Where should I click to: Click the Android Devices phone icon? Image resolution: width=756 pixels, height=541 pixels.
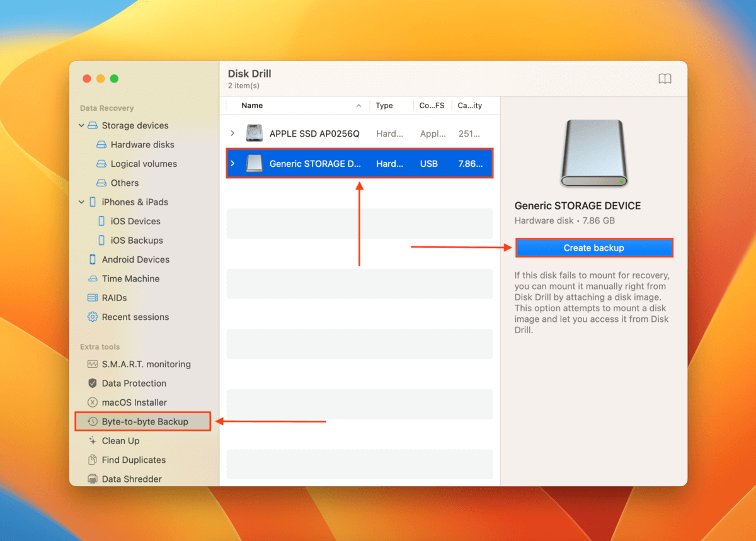click(x=93, y=259)
